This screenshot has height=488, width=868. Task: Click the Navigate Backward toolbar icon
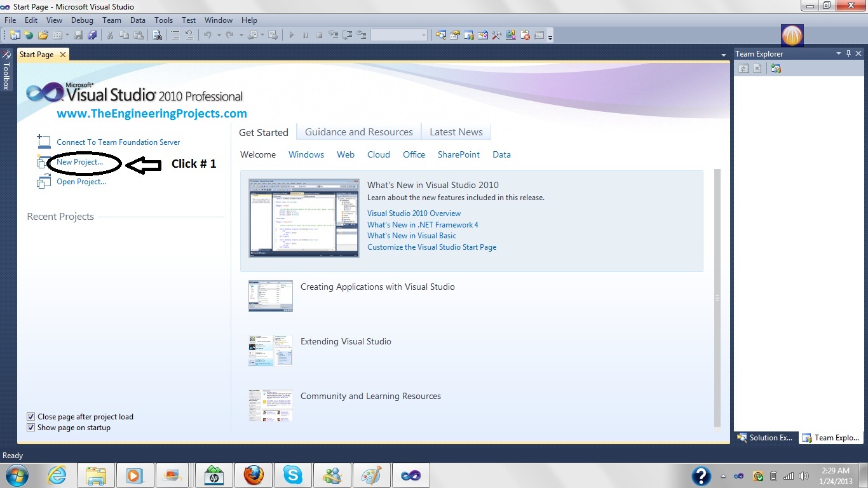click(252, 35)
